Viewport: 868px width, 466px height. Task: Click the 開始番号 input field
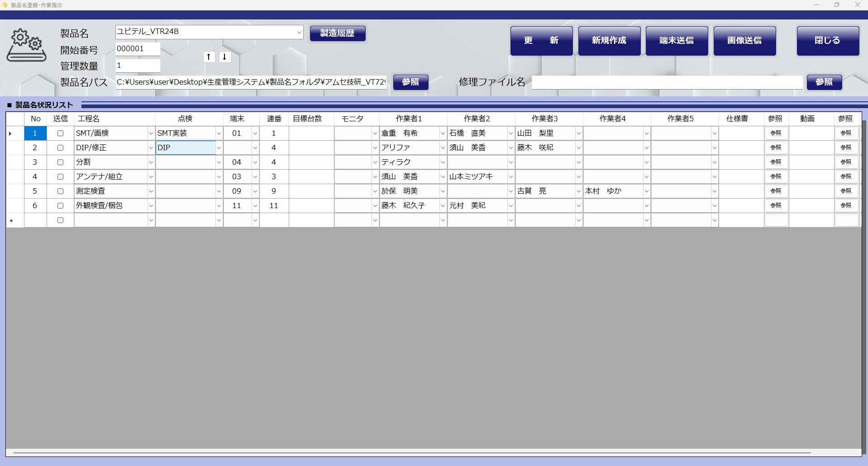[138, 49]
